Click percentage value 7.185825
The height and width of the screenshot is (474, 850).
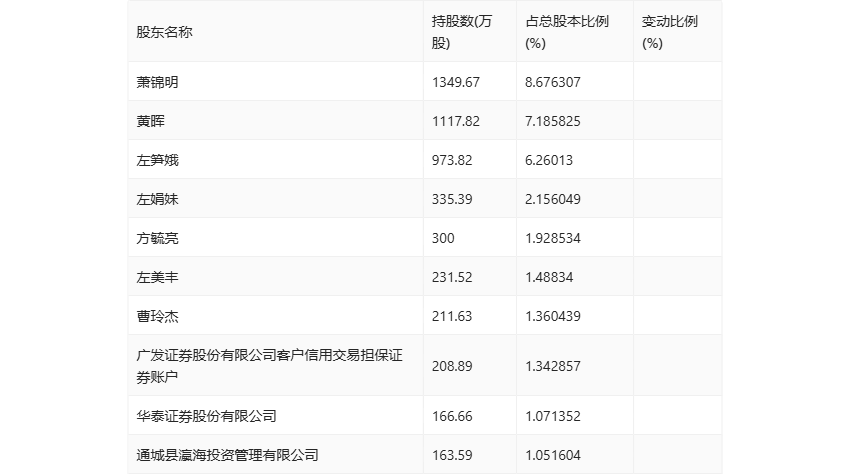click(553, 121)
